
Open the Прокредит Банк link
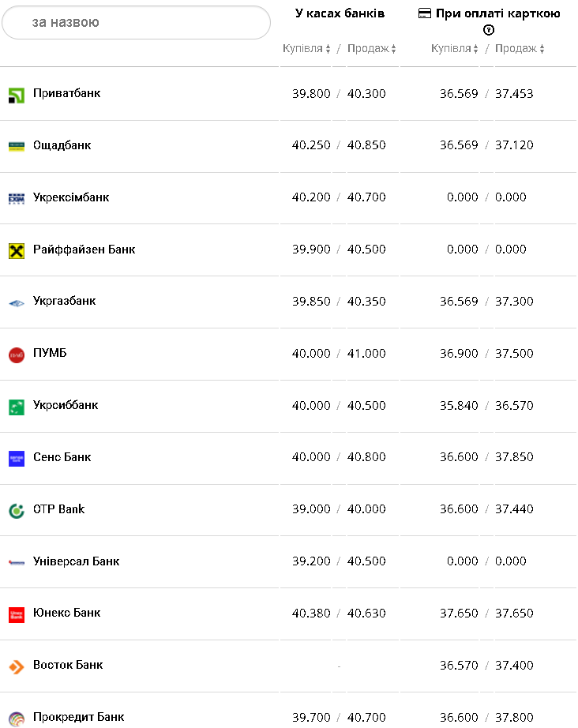point(79,717)
